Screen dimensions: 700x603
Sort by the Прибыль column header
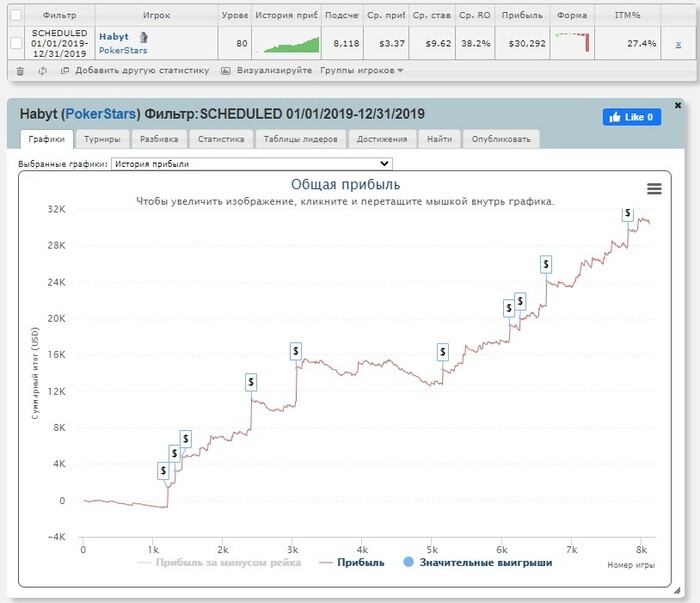522,15
